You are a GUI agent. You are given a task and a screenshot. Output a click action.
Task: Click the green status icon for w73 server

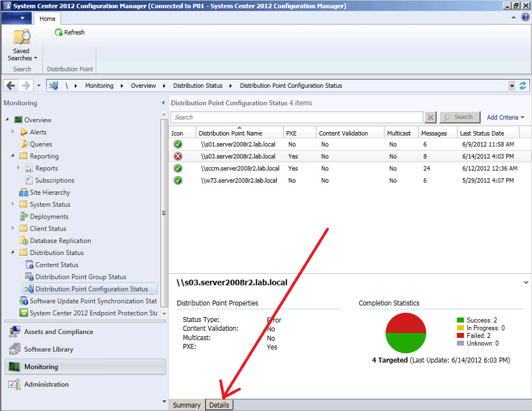point(178,180)
